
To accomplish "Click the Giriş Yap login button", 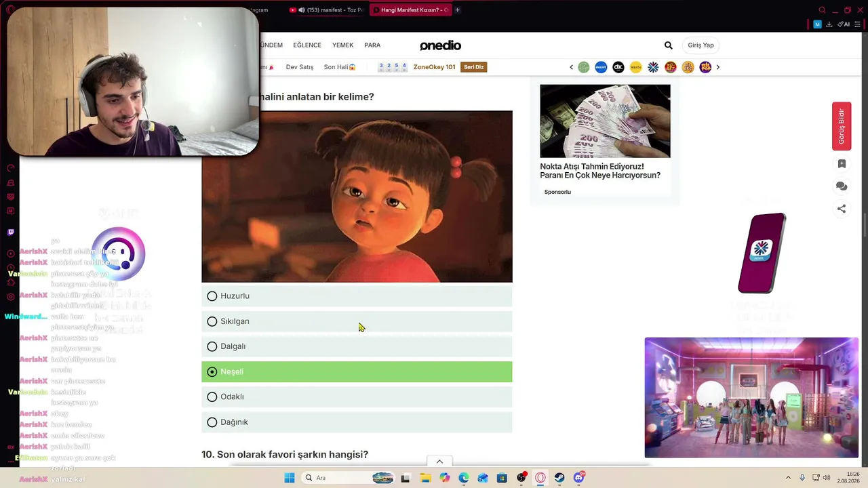I will (x=701, y=45).
